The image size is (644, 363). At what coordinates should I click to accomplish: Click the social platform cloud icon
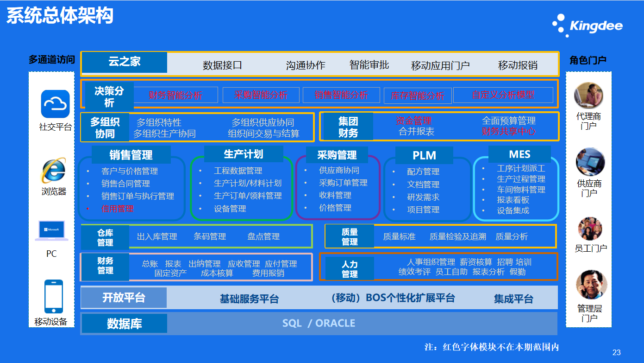coord(55,104)
